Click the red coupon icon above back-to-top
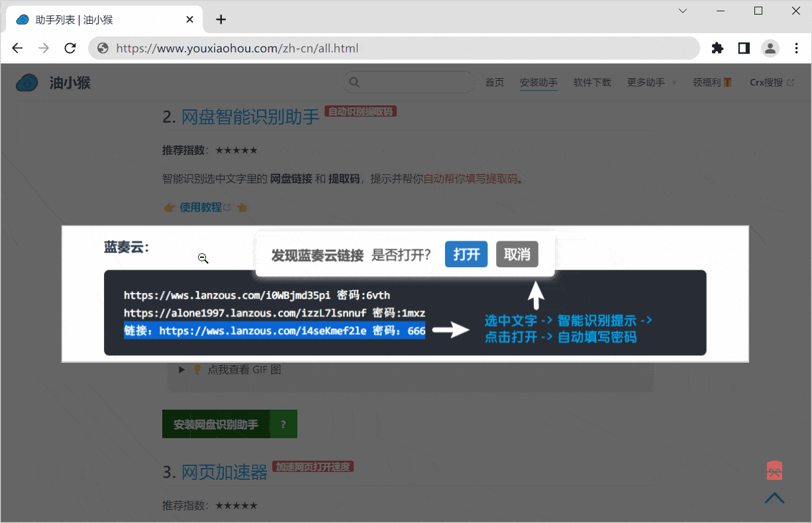Image resolution: width=812 pixels, height=523 pixels. (x=775, y=470)
